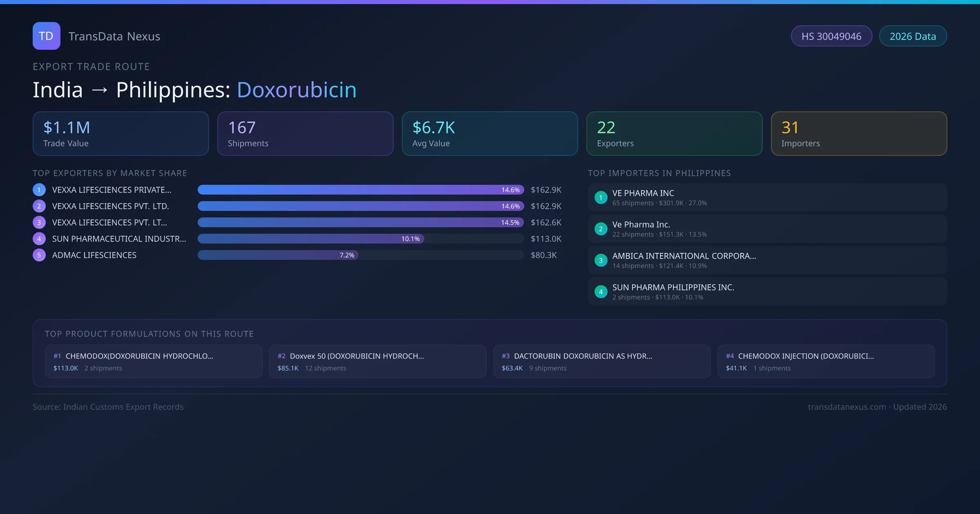Select the 22 Exporters stat card
This screenshot has height=514, width=980.
[x=674, y=134]
